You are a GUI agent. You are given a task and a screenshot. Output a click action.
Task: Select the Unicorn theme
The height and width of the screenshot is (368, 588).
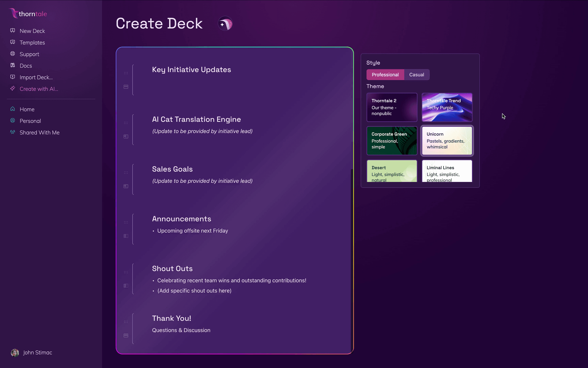click(447, 140)
